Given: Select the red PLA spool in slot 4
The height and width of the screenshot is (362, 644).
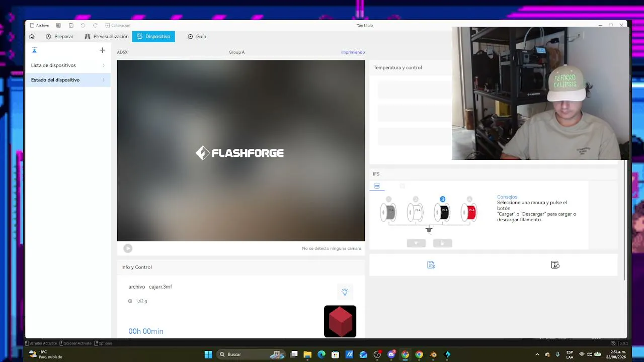Looking at the screenshot, I should tap(469, 212).
